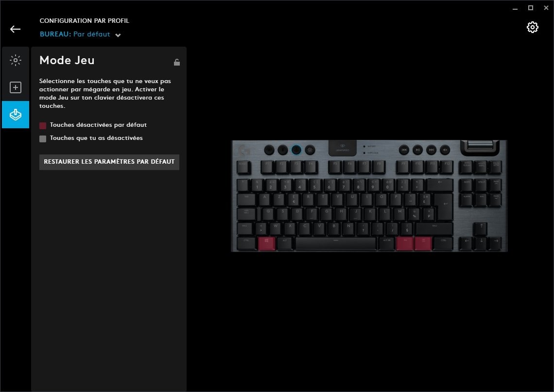Open settings via the gear icon
The height and width of the screenshot is (392, 554).
point(532,27)
